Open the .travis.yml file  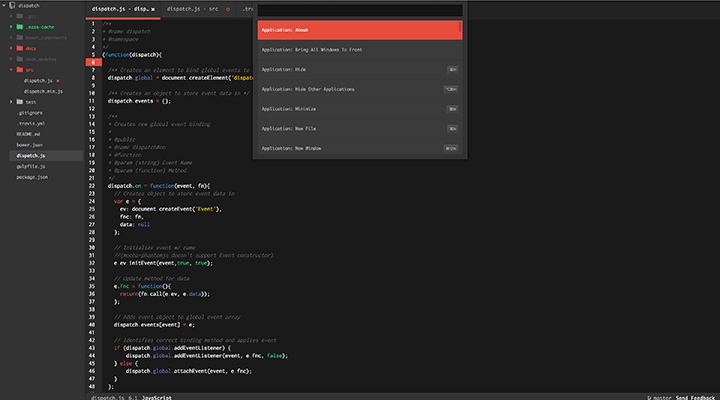[x=31, y=124]
